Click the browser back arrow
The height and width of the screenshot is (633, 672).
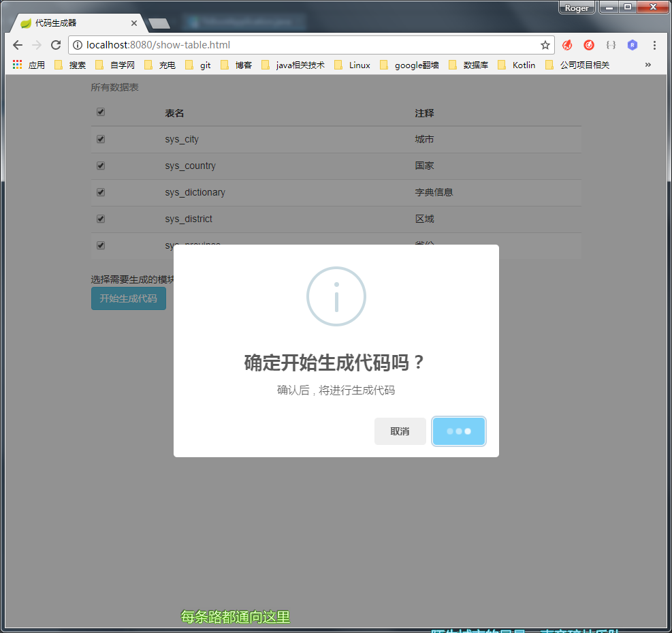[x=18, y=45]
